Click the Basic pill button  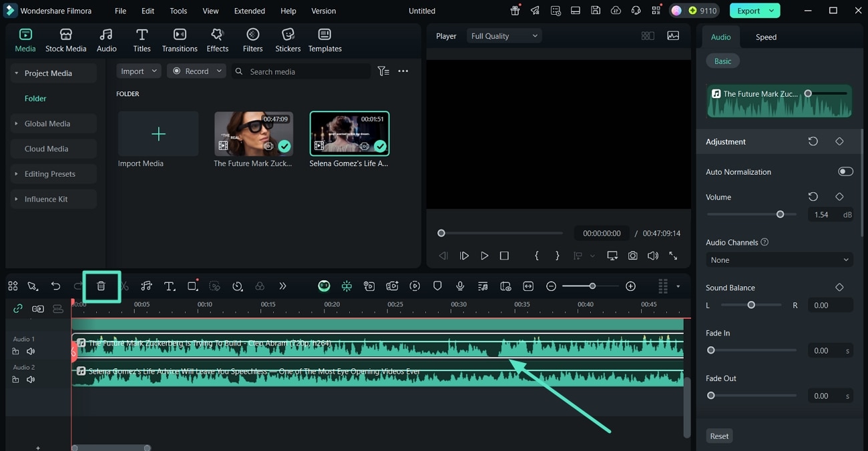click(x=722, y=61)
